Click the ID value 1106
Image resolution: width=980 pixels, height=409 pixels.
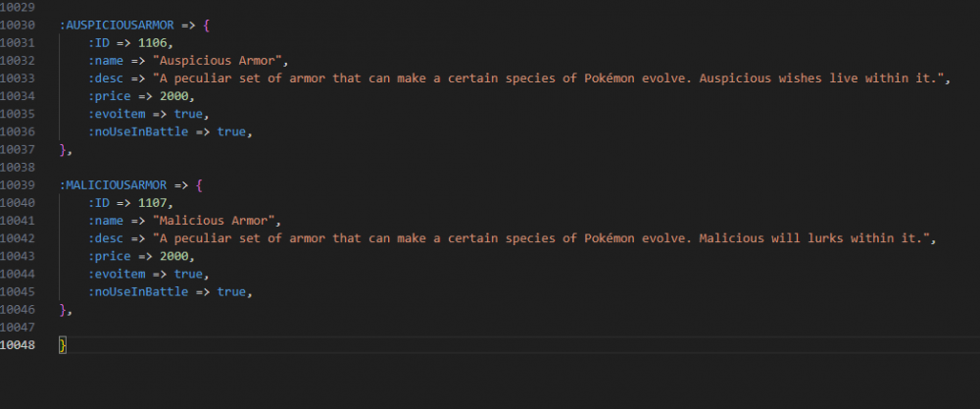coord(152,43)
